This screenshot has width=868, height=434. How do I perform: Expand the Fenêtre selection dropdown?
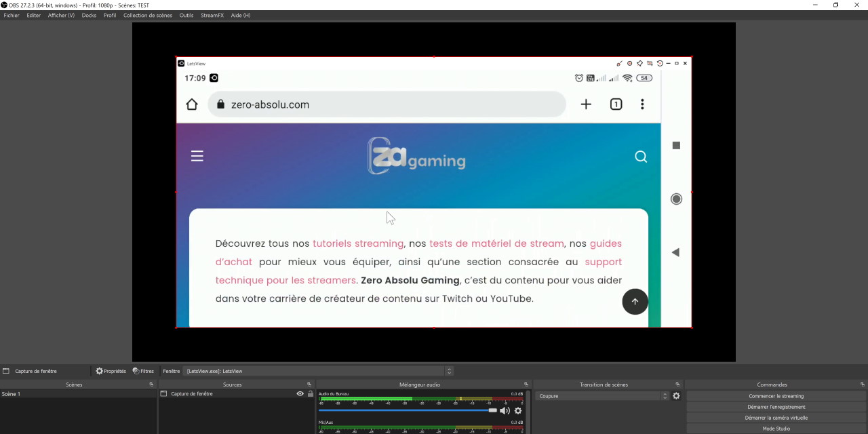(x=449, y=371)
